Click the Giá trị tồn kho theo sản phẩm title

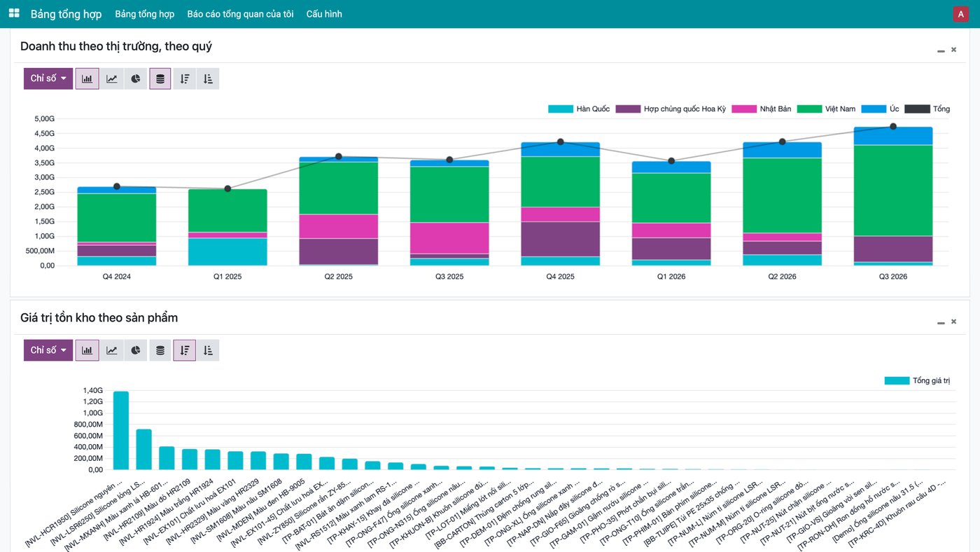[x=99, y=318]
